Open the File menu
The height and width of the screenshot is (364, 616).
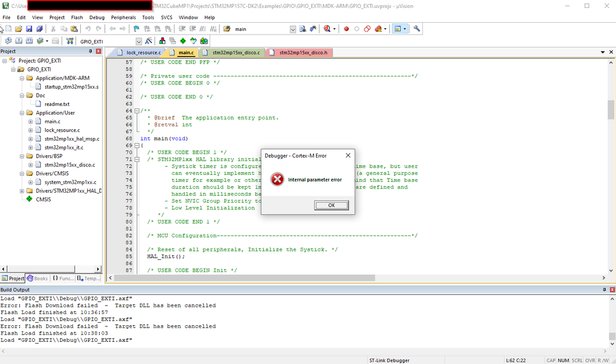pos(7,17)
